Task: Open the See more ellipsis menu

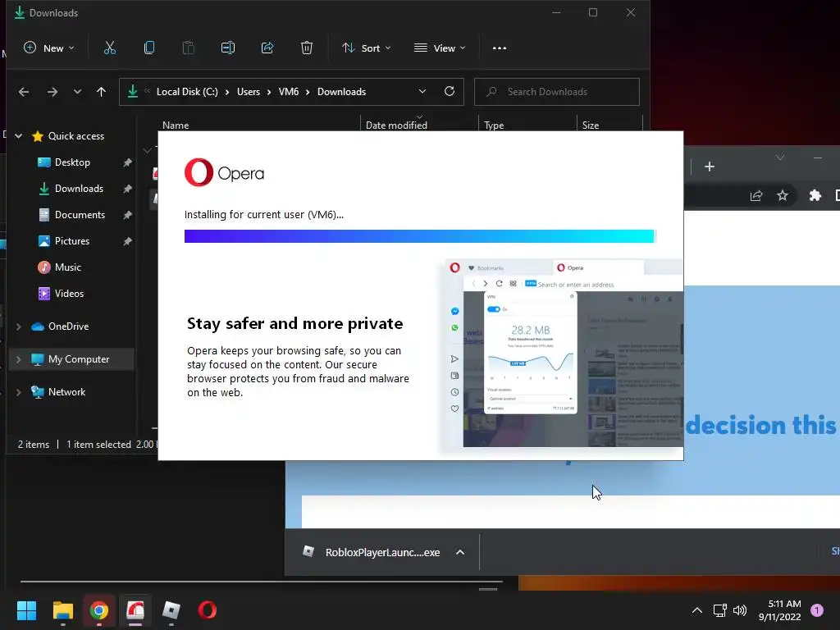Action: click(x=500, y=48)
